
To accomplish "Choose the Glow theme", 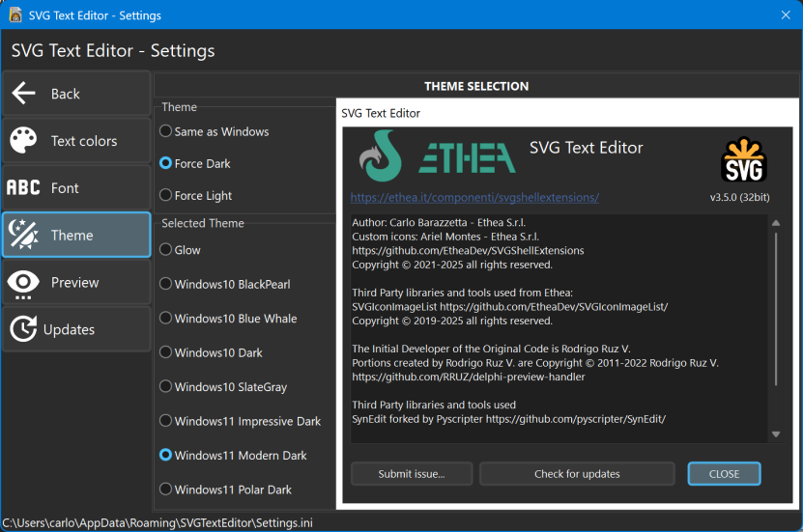I will [181, 250].
